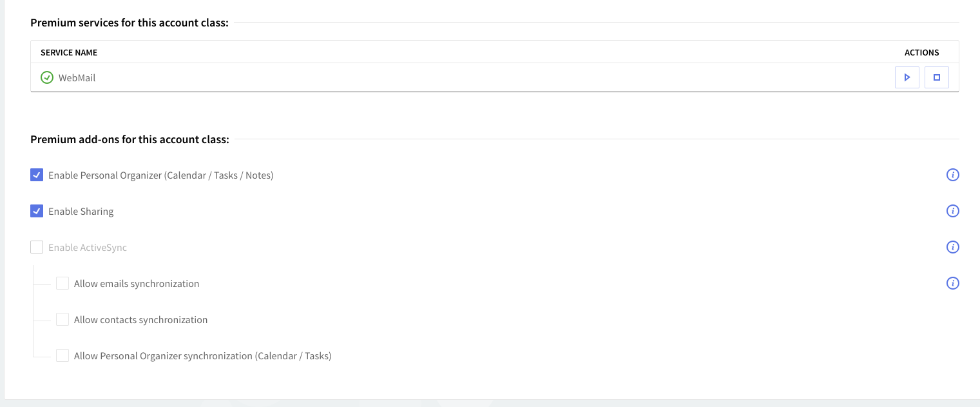Click the WebMail service name text
This screenshot has width=980, height=407.
pyautogui.click(x=77, y=78)
